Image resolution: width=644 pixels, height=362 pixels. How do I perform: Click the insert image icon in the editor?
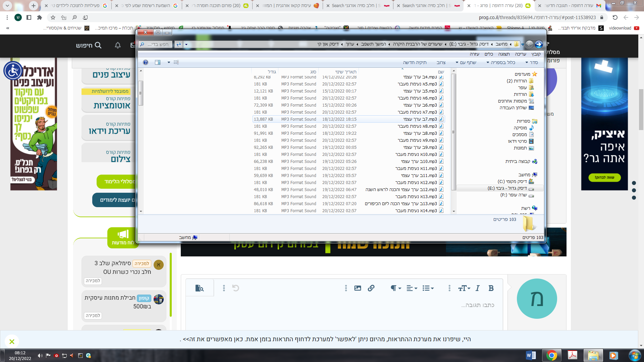pos(358,288)
